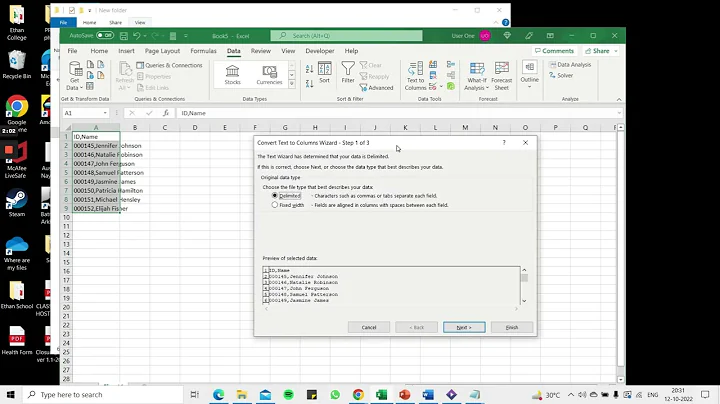Click the Save icon in title bar
This screenshot has width=720, height=404.
click(124, 36)
